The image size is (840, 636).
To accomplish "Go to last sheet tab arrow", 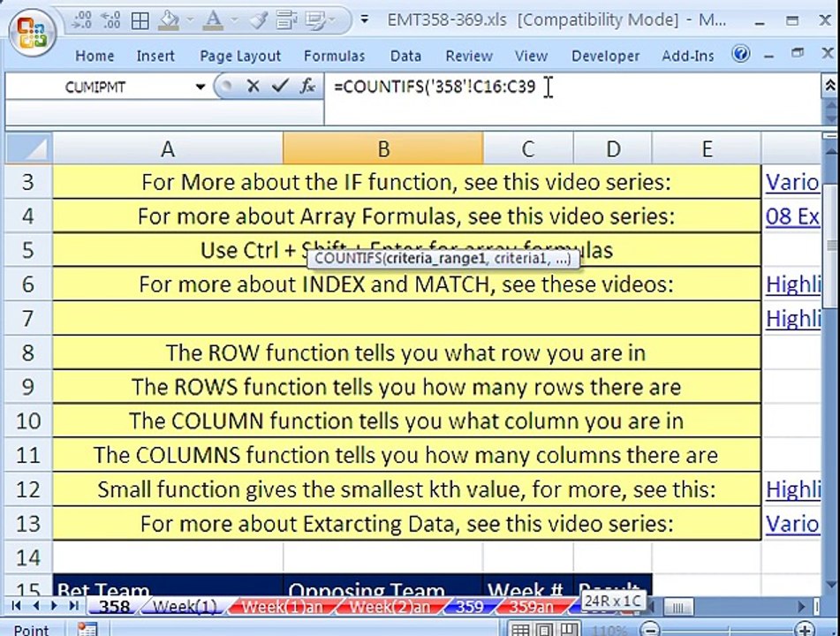I will 74,606.
